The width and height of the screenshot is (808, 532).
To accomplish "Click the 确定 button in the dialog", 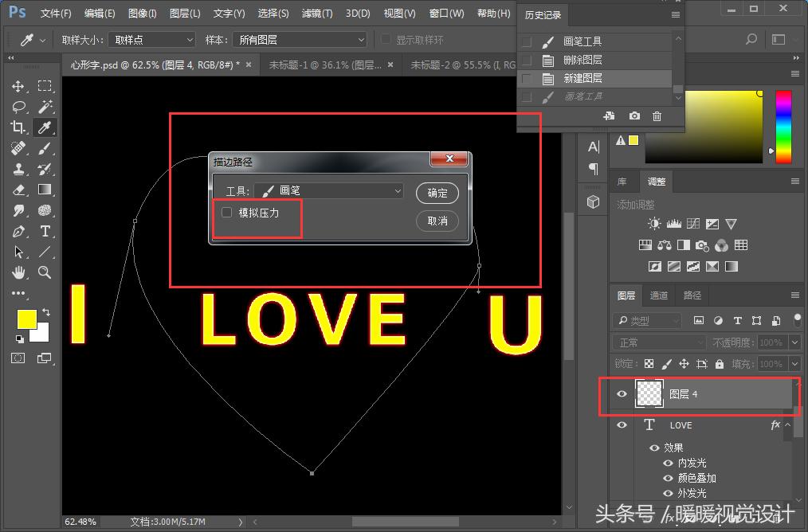I will coord(437,193).
